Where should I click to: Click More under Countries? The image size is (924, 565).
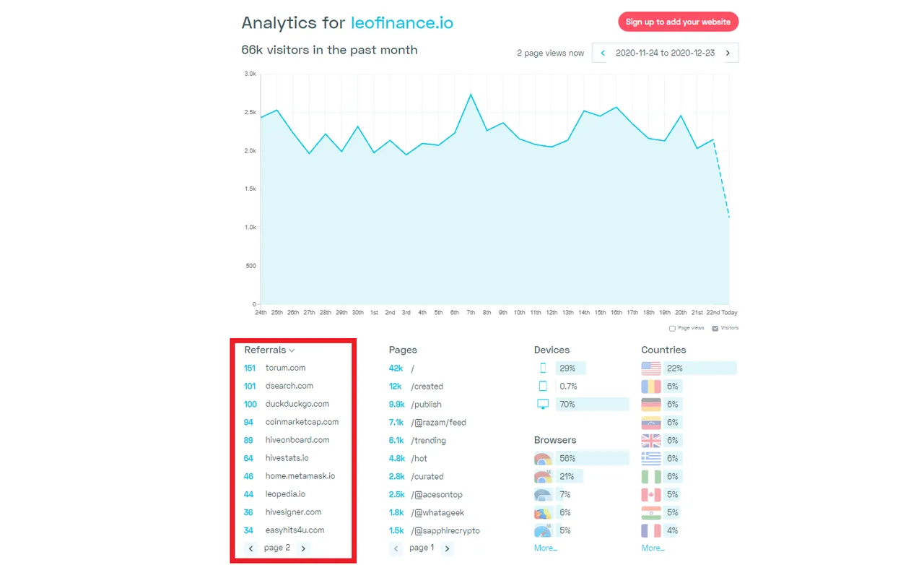tap(653, 548)
